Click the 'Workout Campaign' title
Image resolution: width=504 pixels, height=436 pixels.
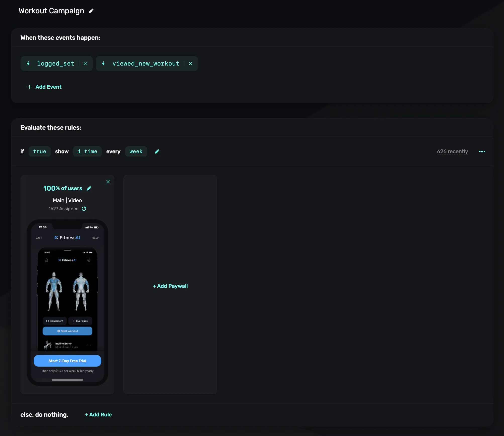coord(52,11)
